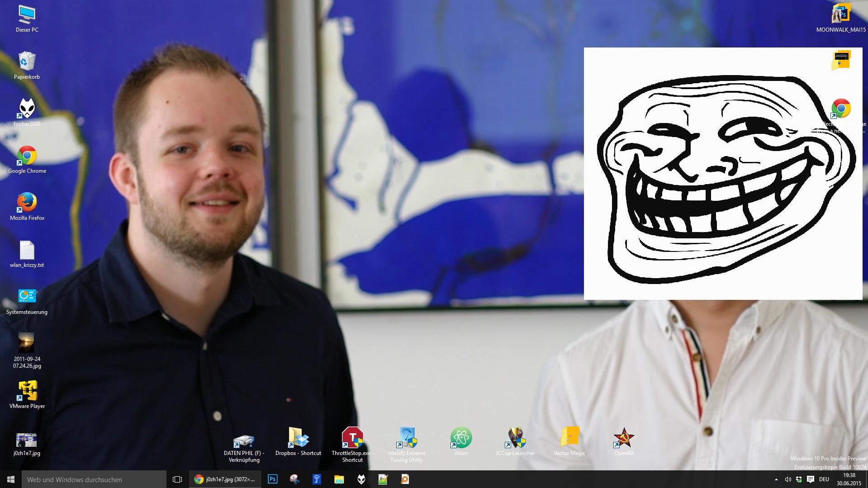The height and width of the screenshot is (488, 868).
Task: Expand the hidden system tray icons arrow
Action: pos(777,479)
